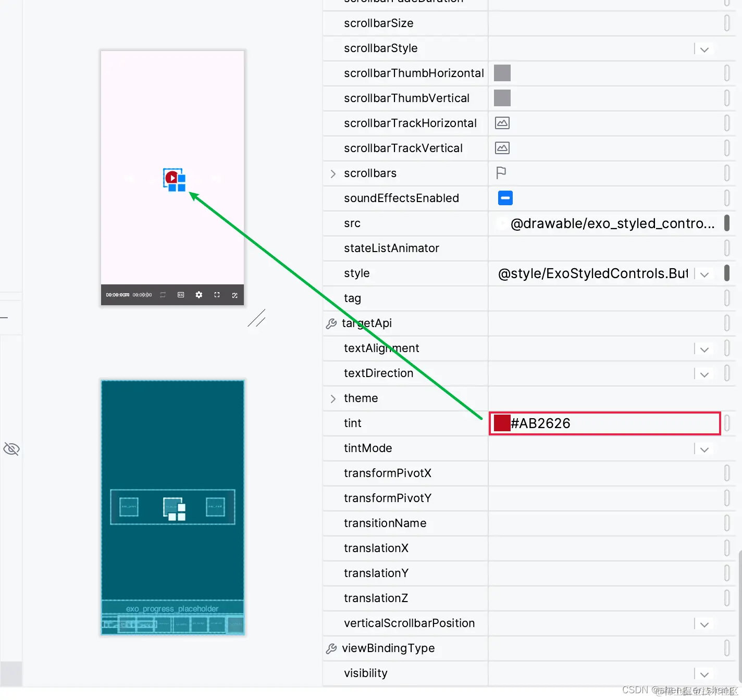742x700 pixels.
Task: Click the exit-fullscreen icon at far right of controls
Action: [x=235, y=294]
